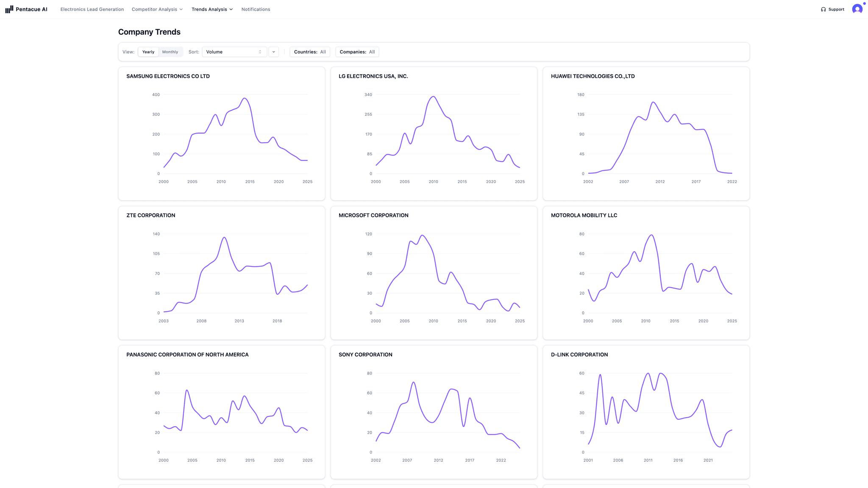
Task: Click the ZTE Corporation chart card
Action: click(x=222, y=272)
